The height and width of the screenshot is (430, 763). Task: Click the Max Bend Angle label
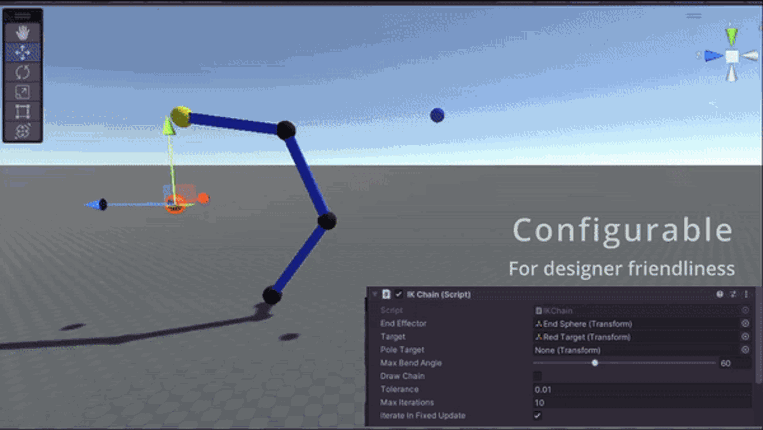411,363
